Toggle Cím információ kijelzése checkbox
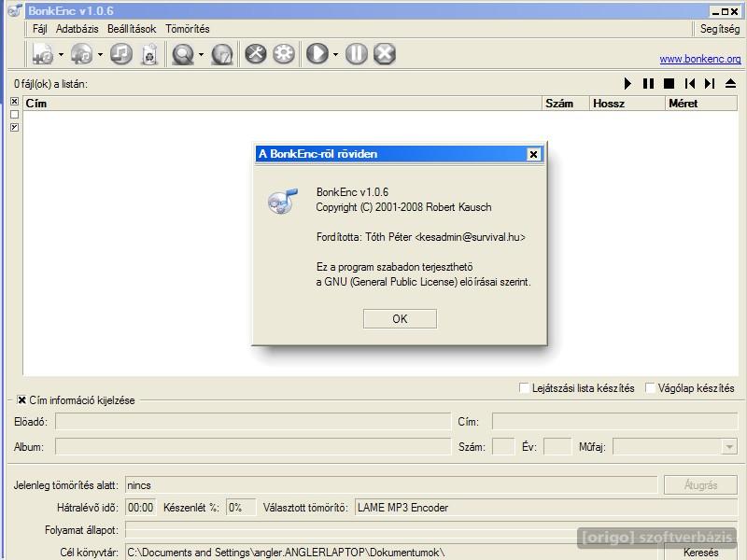The width and height of the screenshot is (747, 560). click(21, 400)
